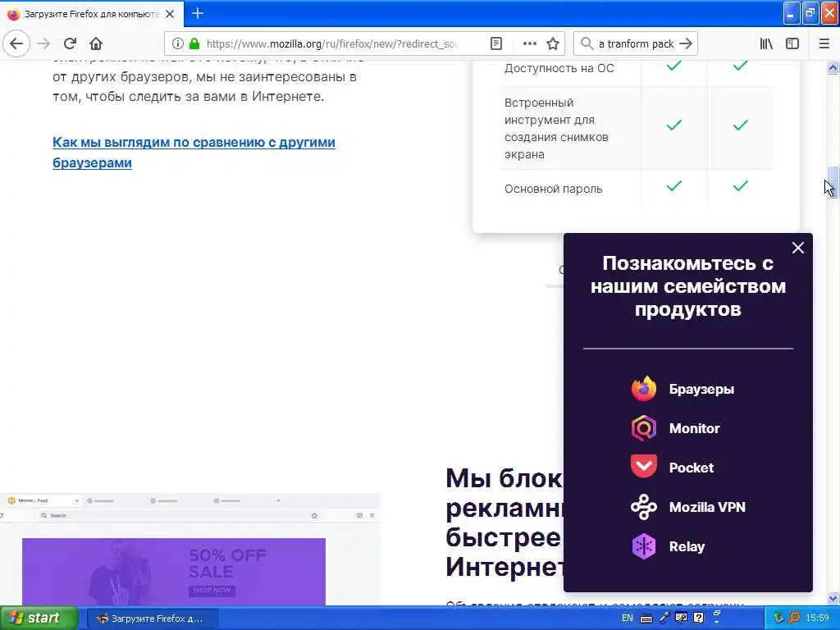Click the 'Встроенный инструмент для создания снимков экрана' text
This screenshot has width=840, height=630.
click(557, 129)
